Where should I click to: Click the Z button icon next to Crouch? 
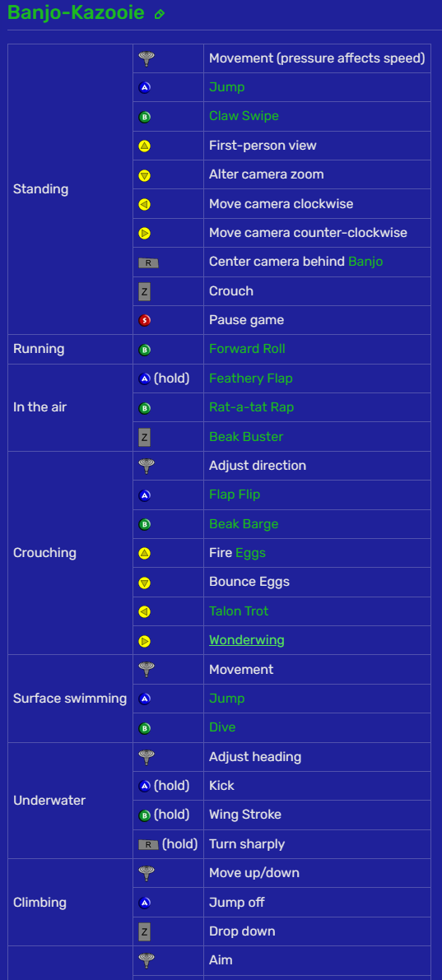pos(144,291)
